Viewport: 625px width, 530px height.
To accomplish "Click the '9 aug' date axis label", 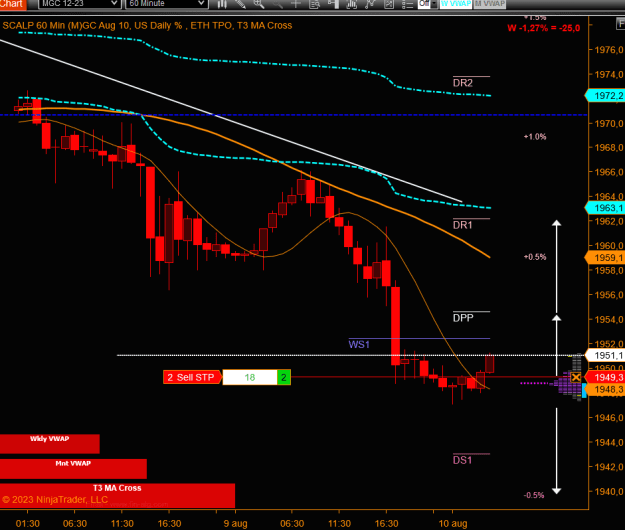I will (x=235, y=524).
